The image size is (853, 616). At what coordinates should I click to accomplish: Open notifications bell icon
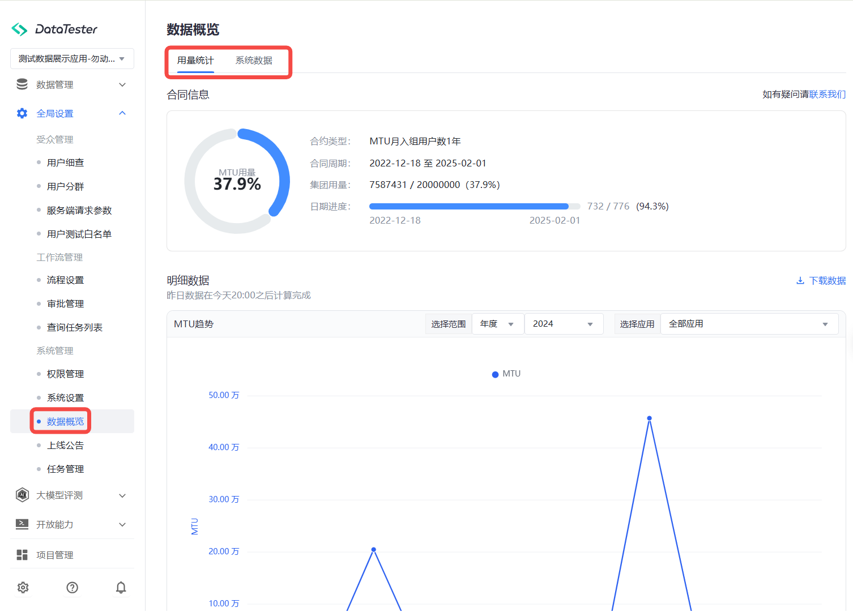[121, 587]
